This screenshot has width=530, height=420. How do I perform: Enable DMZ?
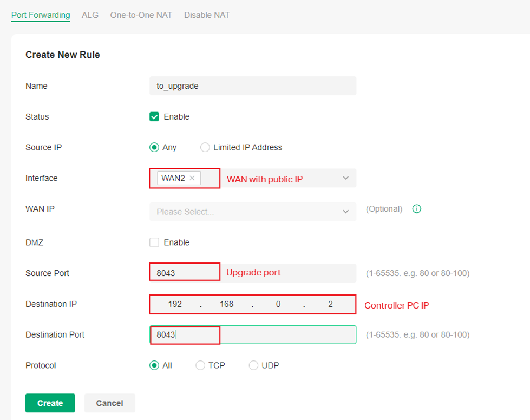154,242
